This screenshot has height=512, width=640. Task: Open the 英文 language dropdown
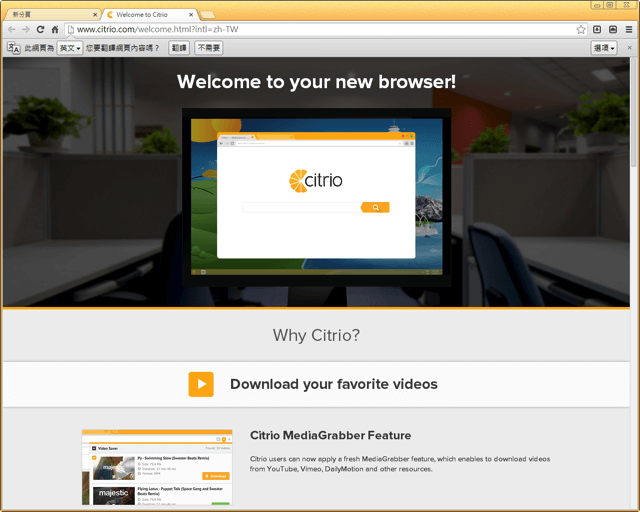click(x=70, y=48)
